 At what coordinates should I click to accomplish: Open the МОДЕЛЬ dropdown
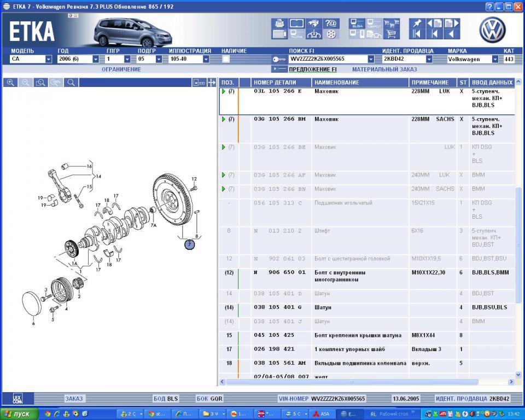coord(49,59)
